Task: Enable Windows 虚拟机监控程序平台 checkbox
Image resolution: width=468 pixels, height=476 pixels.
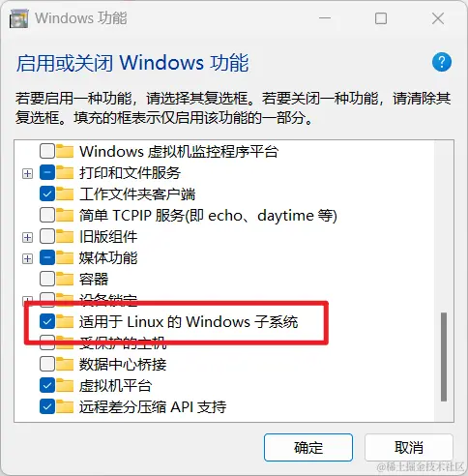Action: [x=47, y=151]
